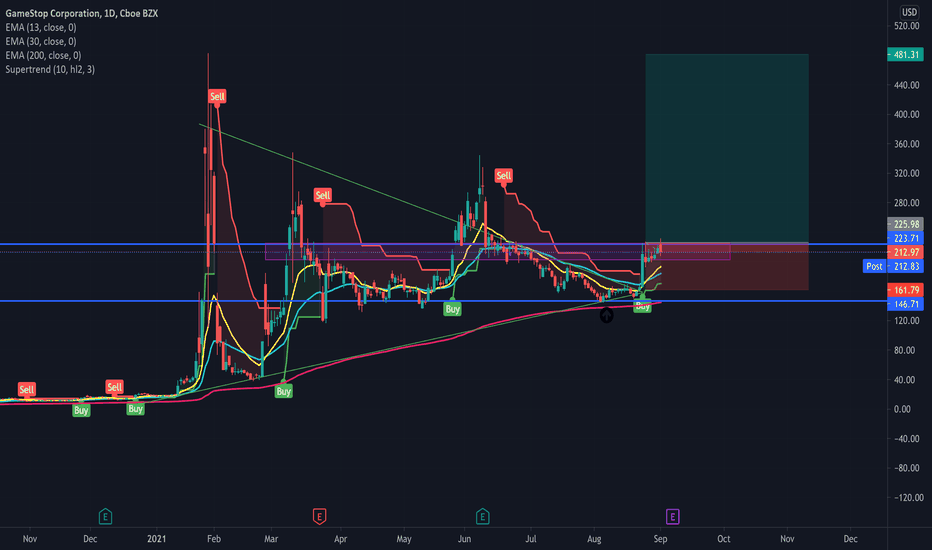Click the Jun label on the time axis
Viewport: 932px width, 550px height.
point(464,539)
